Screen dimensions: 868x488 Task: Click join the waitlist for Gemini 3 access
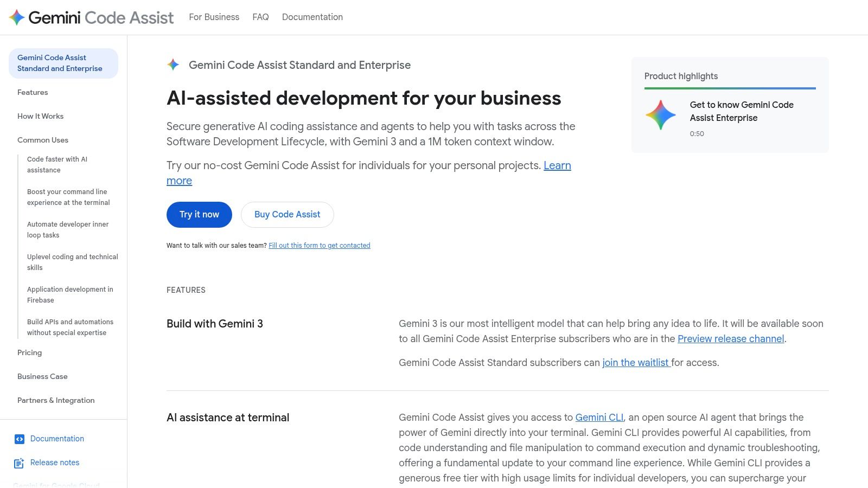(x=635, y=362)
